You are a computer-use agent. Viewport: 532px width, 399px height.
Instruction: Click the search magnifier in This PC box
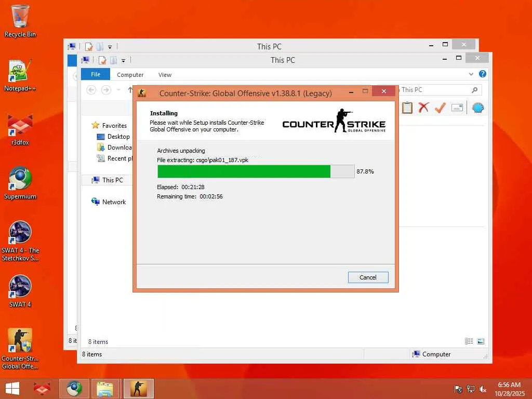pyautogui.click(x=475, y=90)
